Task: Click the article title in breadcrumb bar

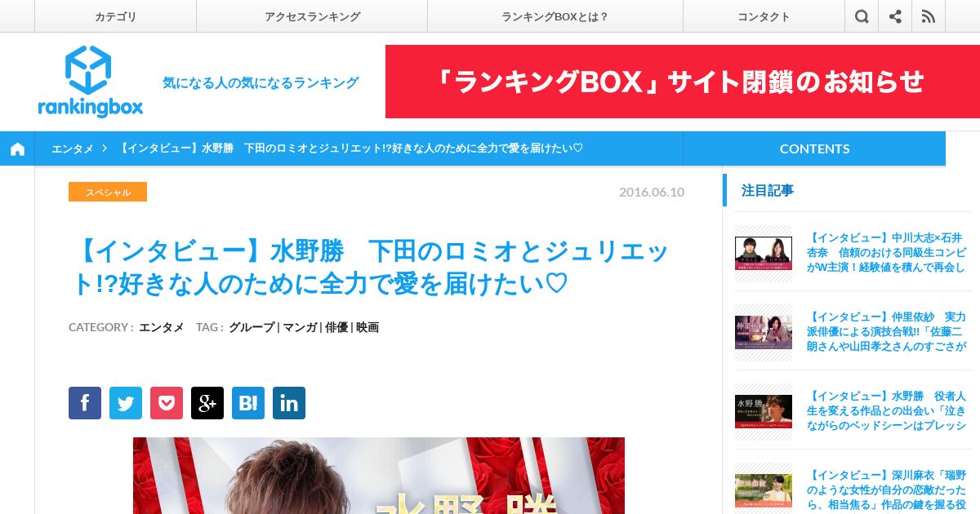Action: tap(351, 148)
